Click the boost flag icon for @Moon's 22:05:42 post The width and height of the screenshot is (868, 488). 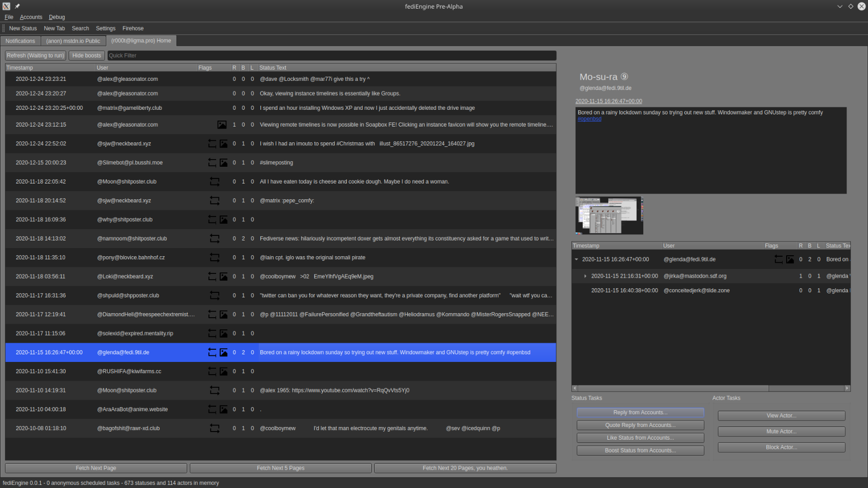pyautogui.click(x=215, y=181)
